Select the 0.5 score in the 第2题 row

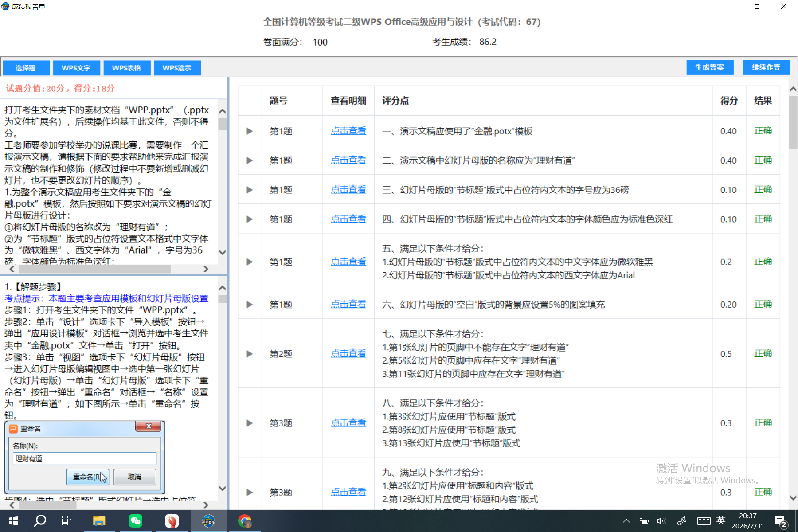tap(726, 354)
